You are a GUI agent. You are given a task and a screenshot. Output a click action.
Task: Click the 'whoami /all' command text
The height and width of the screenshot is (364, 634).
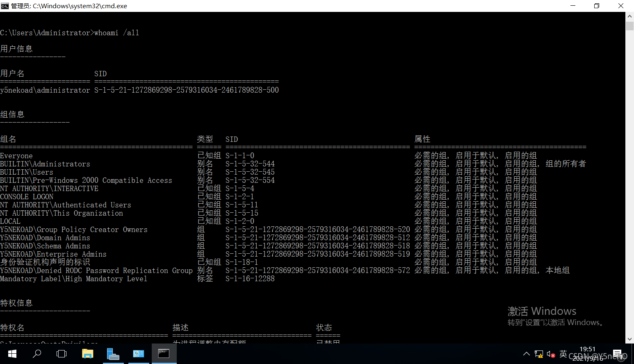[x=116, y=33]
